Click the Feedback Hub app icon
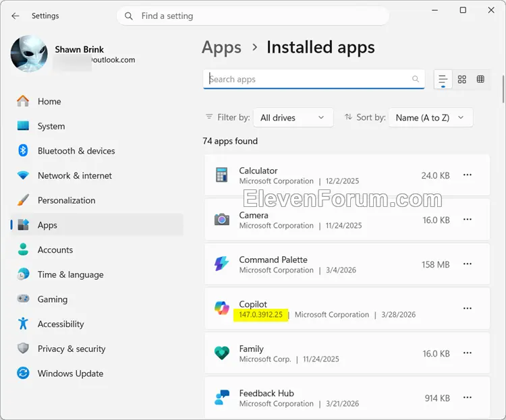The image size is (506, 420). [x=222, y=398]
